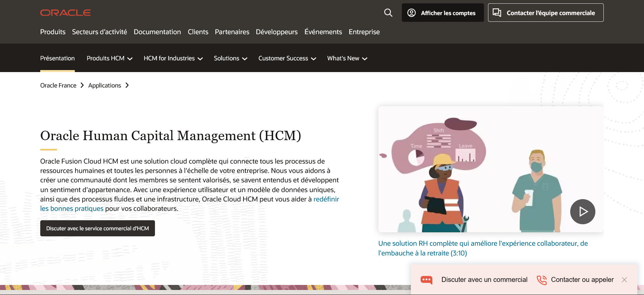Open the search magnifier icon

point(388,13)
